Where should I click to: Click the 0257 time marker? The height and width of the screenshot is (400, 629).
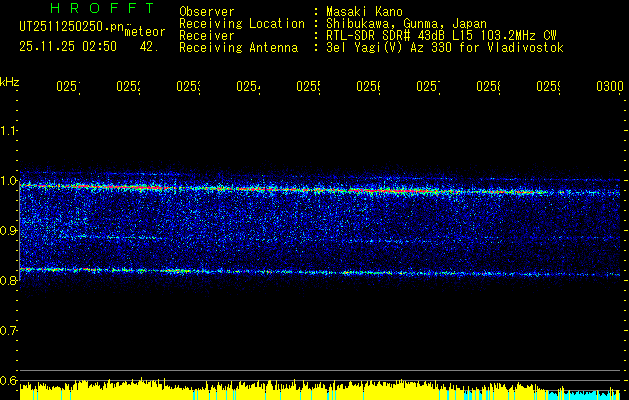point(428,86)
